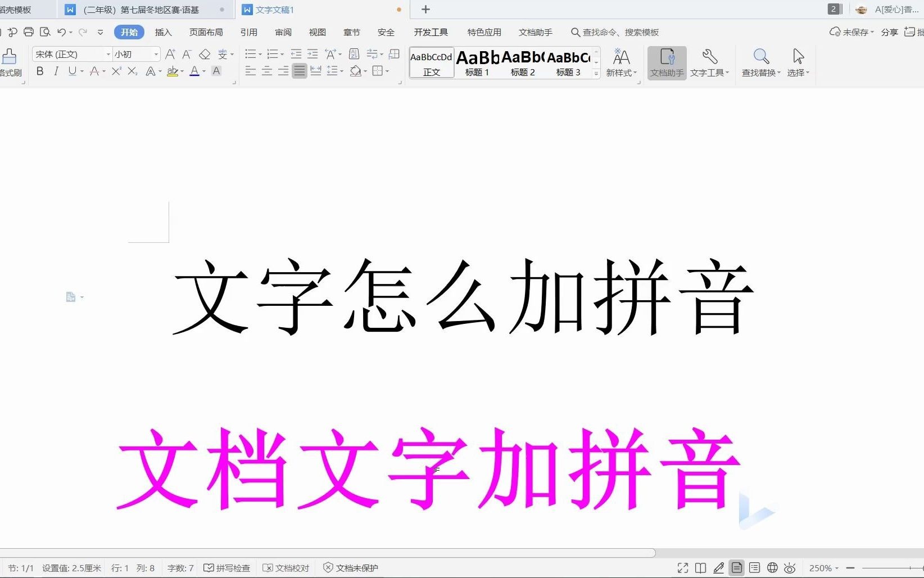Open the Document Assistant tool
This screenshot has height=578, width=924.
(x=667, y=62)
